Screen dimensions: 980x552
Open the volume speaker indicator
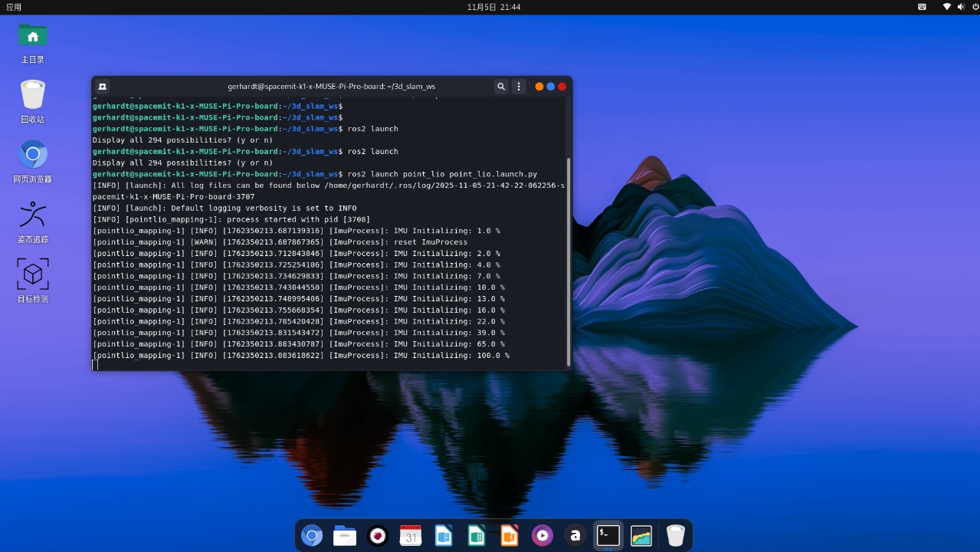click(962, 7)
